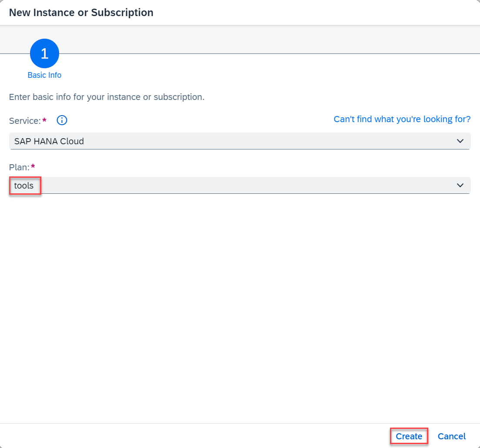Image resolution: width=480 pixels, height=448 pixels.
Task: Expand the Plan dropdown arrow
Action: 460,186
